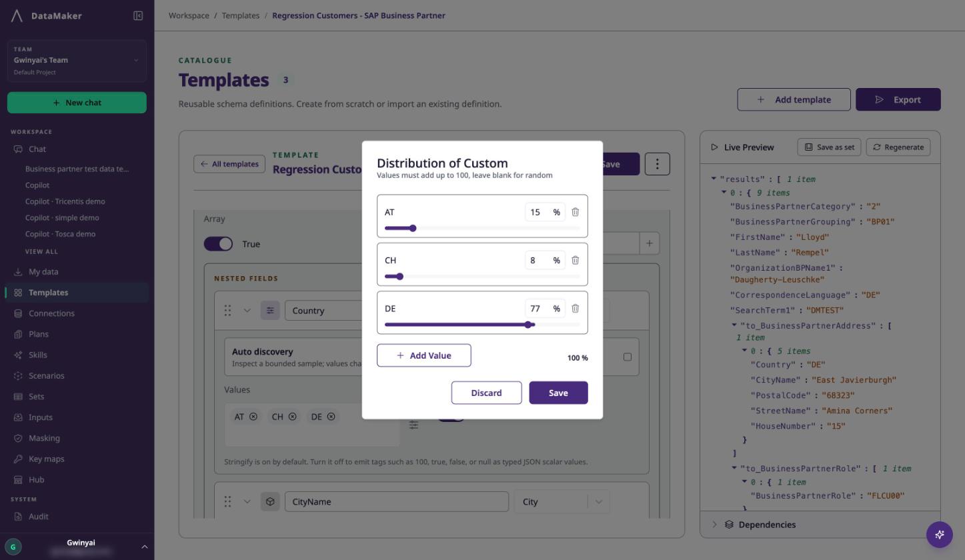This screenshot has height=560, width=965.
Task: Expand the team selector dropdown
Action: tap(77, 60)
